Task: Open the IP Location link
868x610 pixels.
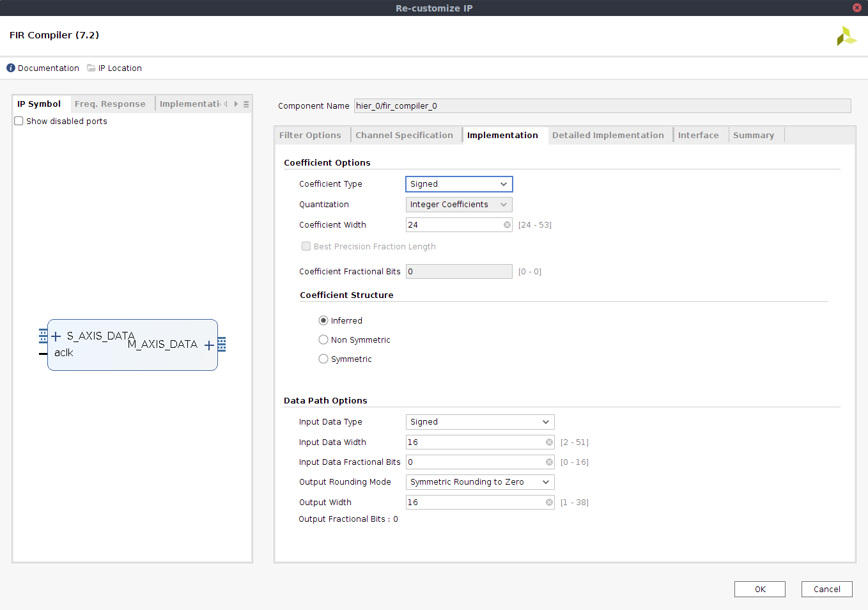Action: pyautogui.click(x=120, y=68)
